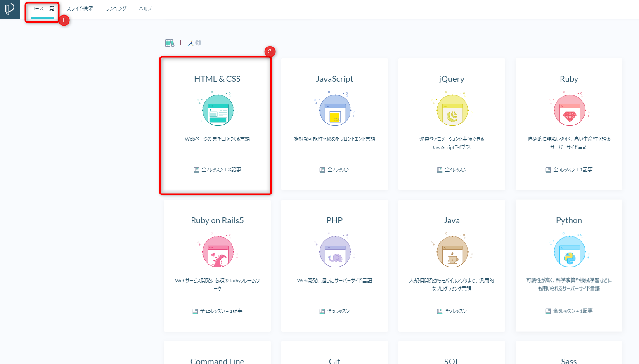The image size is (639, 364).
Task: Click the 全15レッスン + 1記事 label
Action: 221,311
